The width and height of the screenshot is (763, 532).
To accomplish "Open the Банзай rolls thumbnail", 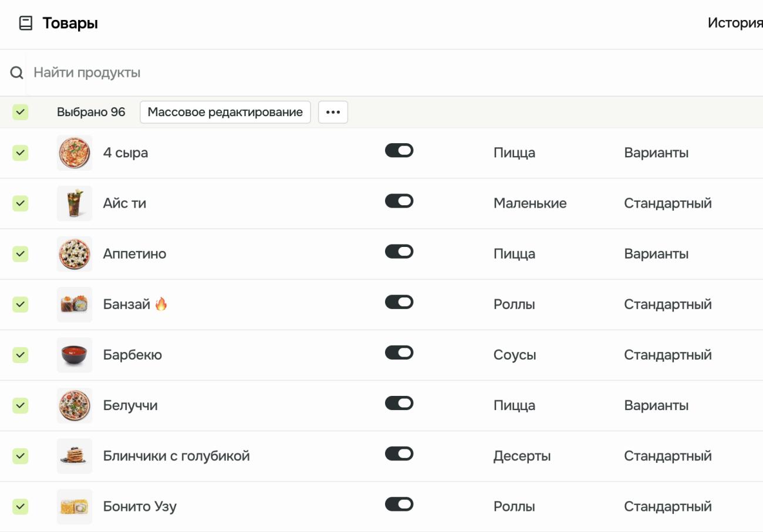I will click(75, 304).
